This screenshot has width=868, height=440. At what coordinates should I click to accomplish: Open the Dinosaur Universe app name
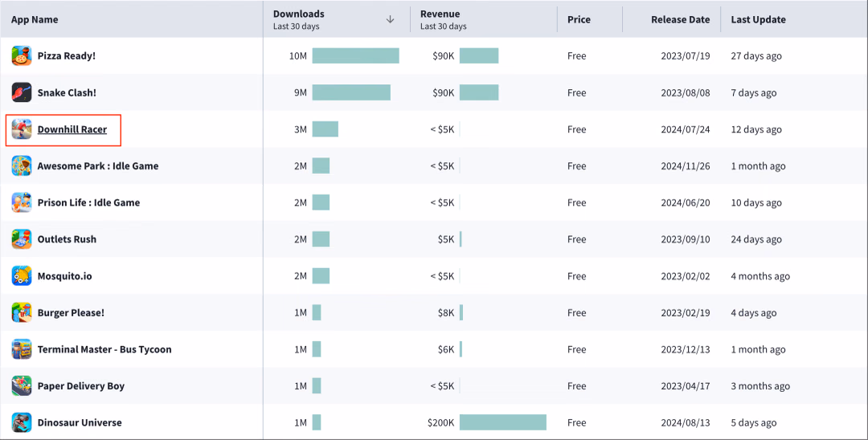(80, 422)
